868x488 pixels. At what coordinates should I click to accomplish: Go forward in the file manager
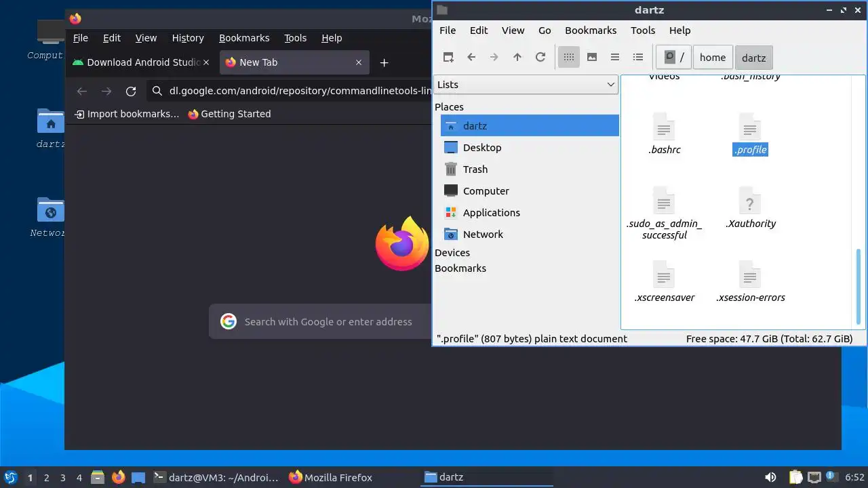tap(494, 58)
